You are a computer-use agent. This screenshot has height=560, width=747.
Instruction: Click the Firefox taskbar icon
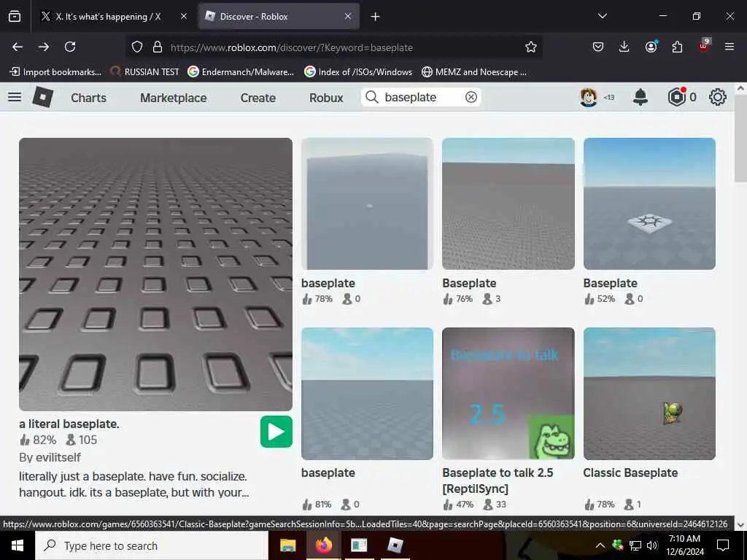(x=323, y=545)
